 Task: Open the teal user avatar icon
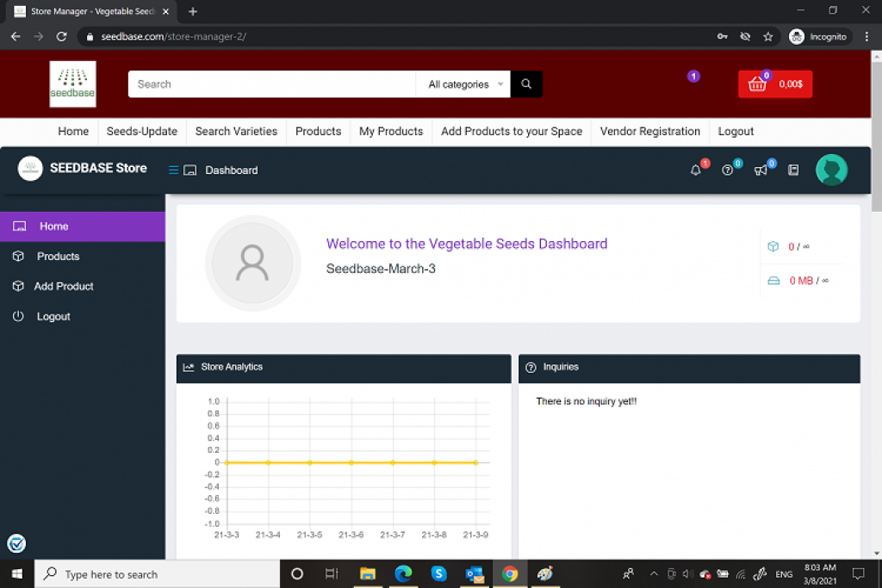[x=831, y=170]
